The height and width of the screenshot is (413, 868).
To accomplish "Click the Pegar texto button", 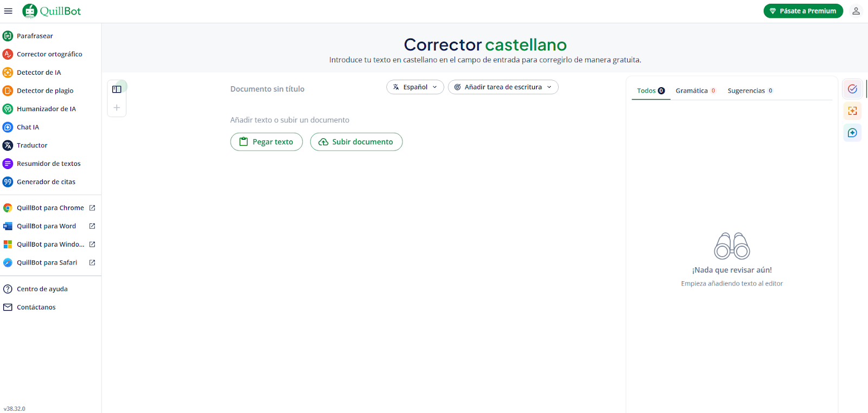I will tap(266, 142).
